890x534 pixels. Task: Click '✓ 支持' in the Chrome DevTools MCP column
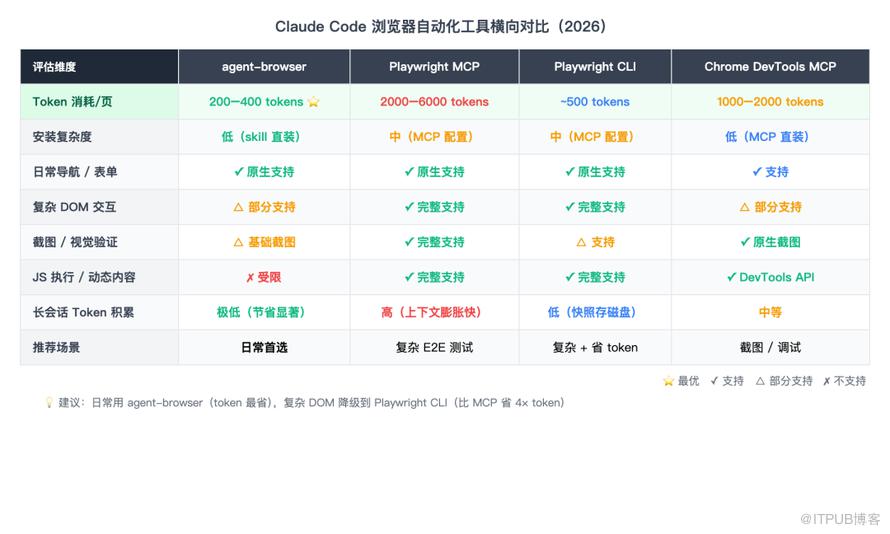tap(770, 172)
